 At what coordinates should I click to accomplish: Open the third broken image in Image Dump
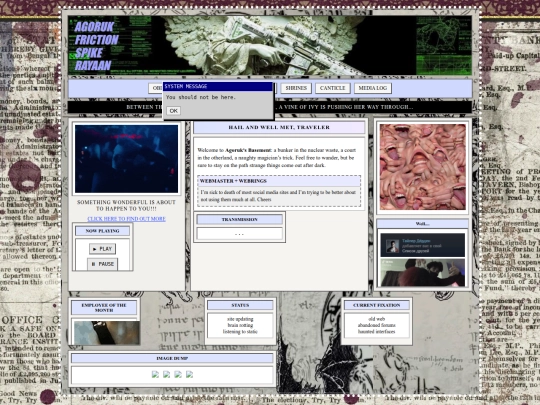pos(178,374)
